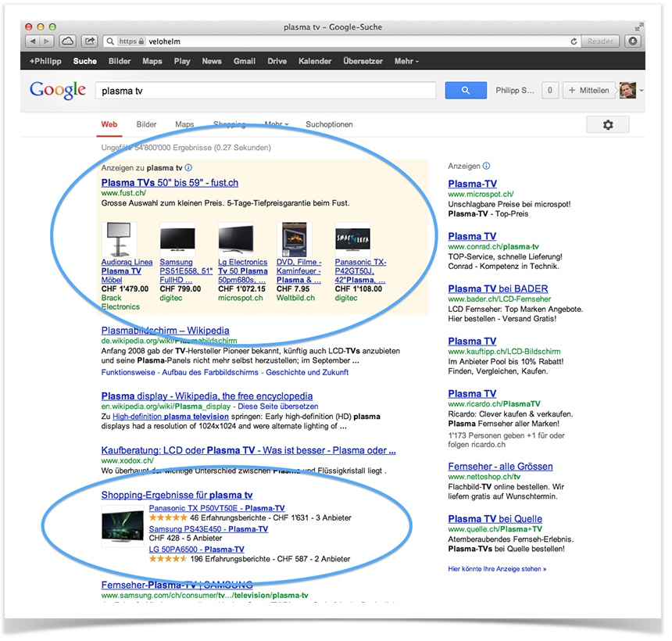
Task: Open 'Shopping-Ergebnisse für plasma tv' link
Action: point(177,496)
